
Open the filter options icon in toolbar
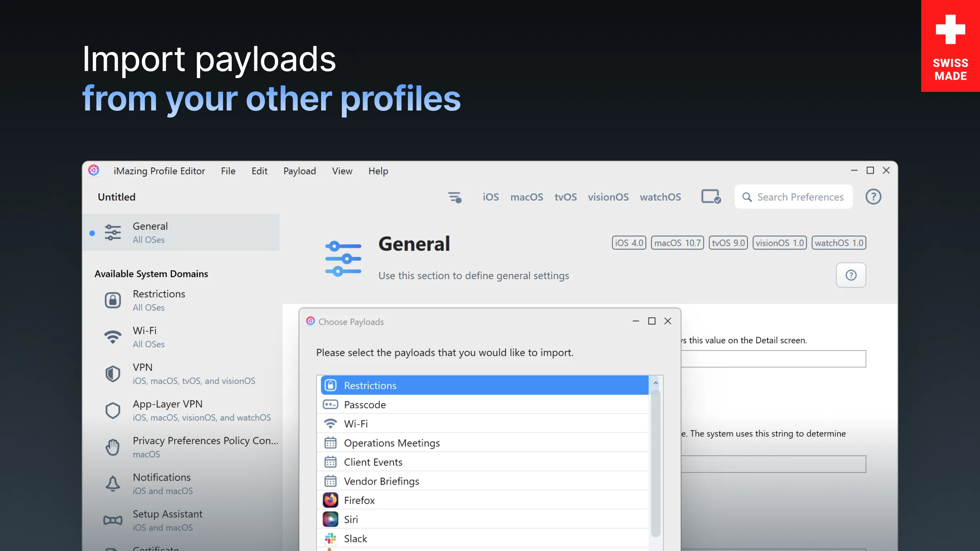click(x=454, y=197)
